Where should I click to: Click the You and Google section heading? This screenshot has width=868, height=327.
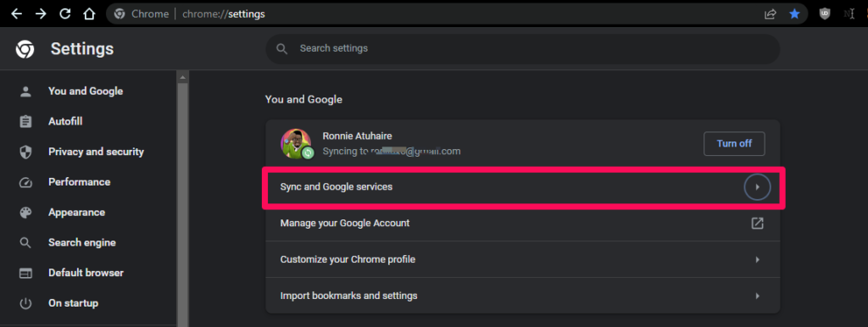point(303,100)
